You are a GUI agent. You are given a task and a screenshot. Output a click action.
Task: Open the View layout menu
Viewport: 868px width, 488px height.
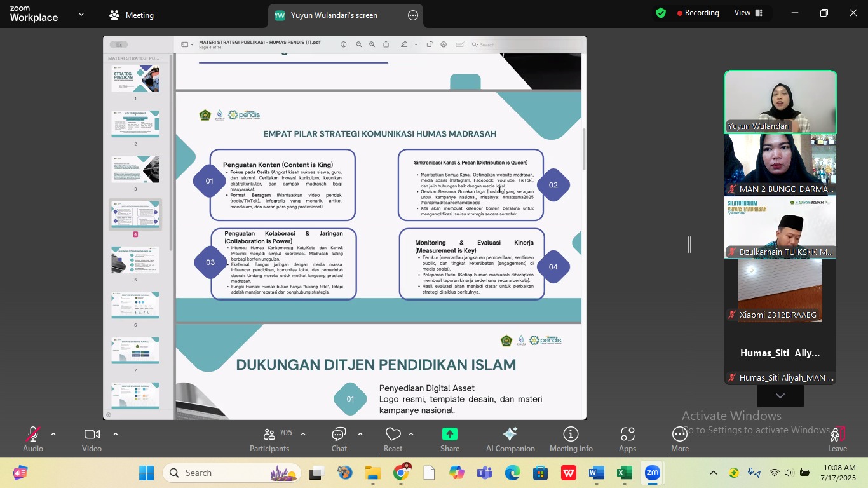click(x=747, y=13)
